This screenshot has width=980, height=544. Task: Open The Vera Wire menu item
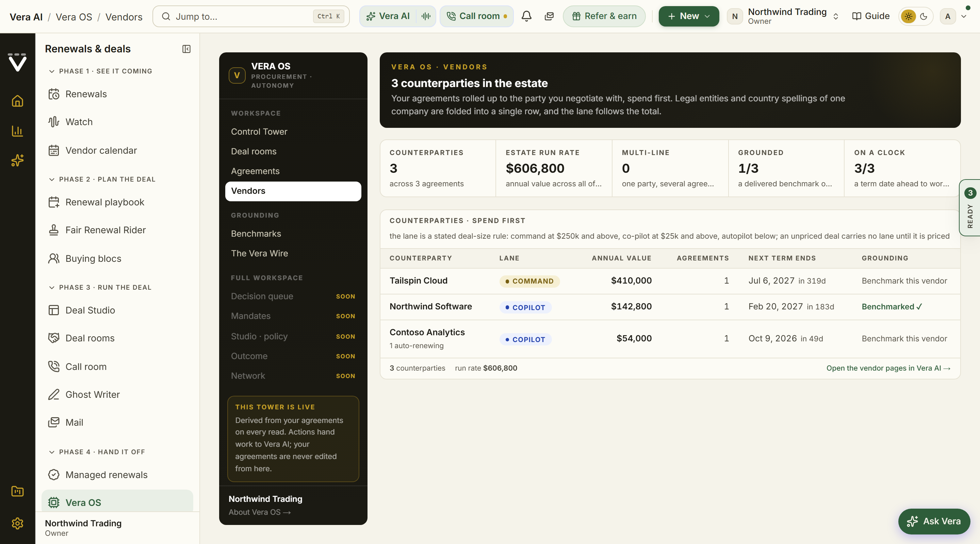click(293, 253)
